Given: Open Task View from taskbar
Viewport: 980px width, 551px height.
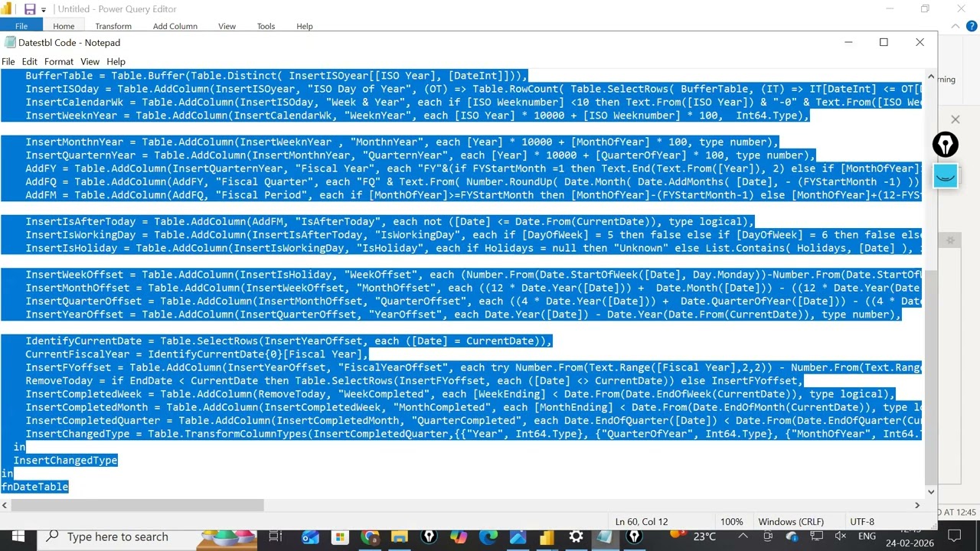Looking at the screenshot, I should coord(275,536).
